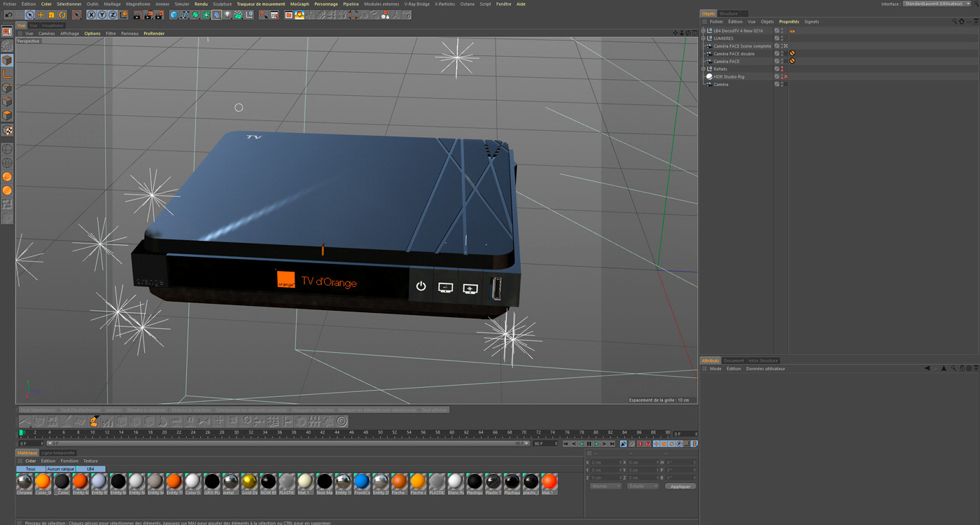Click the Tout afficher button
Viewport: 980px width, 525px height.
tap(434, 410)
